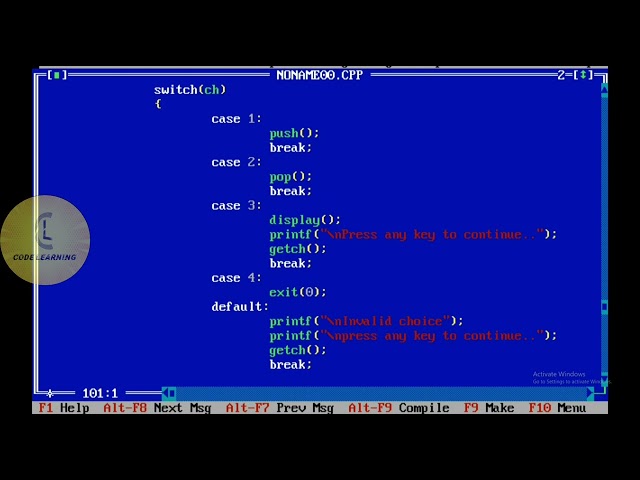Screen dimensions: 640x480
Task: Click the pop(); statement
Action: 290,177
